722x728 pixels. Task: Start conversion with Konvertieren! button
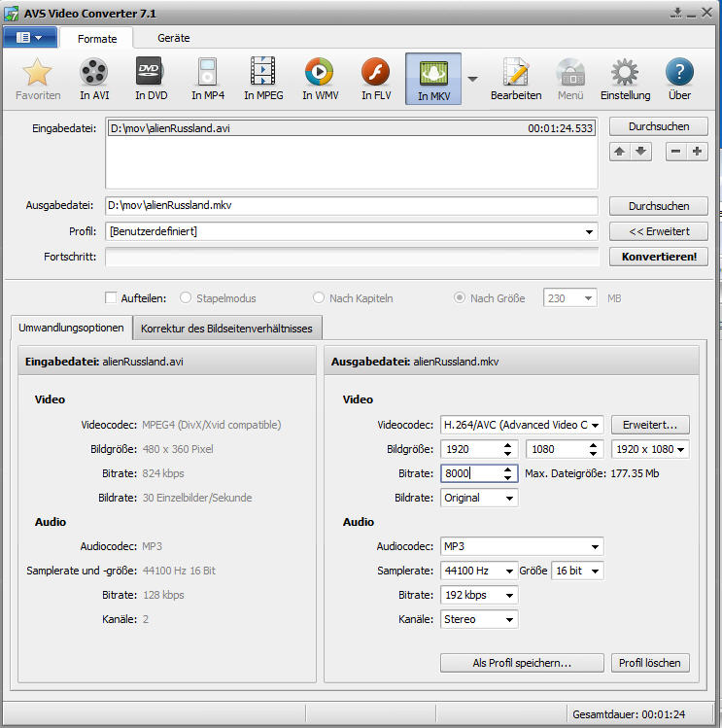pos(659,257)
